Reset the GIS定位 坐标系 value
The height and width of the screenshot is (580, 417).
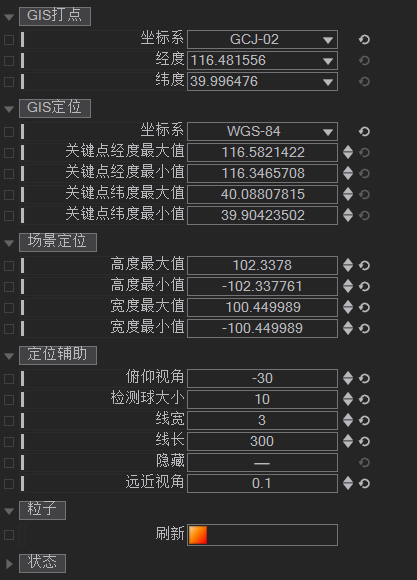tap(364, 131)
